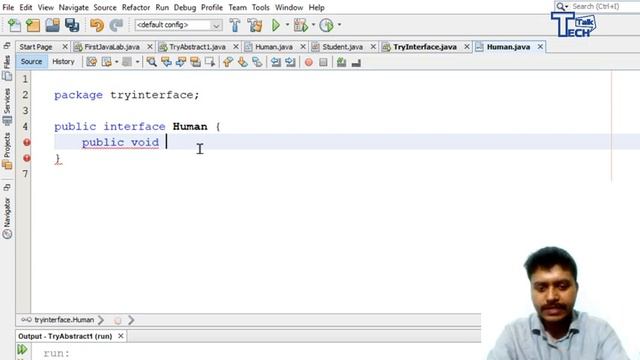Click Find Next Occurrence icon

click(181, 62)
